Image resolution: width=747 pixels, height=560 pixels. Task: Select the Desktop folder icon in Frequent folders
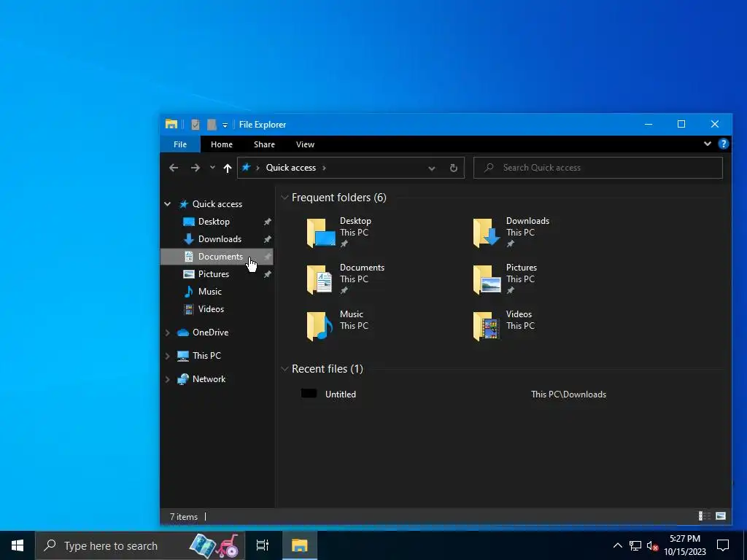(321, 233)
